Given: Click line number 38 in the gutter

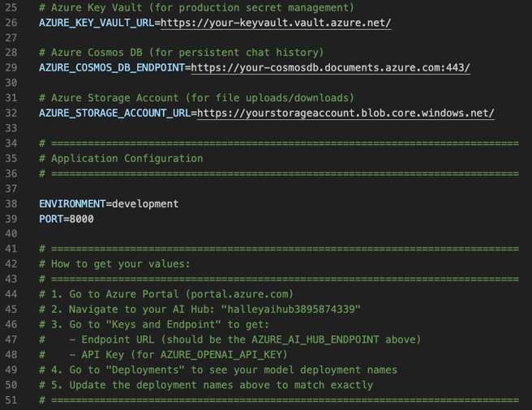Looking at the screenshot, I should pos(11,204).
